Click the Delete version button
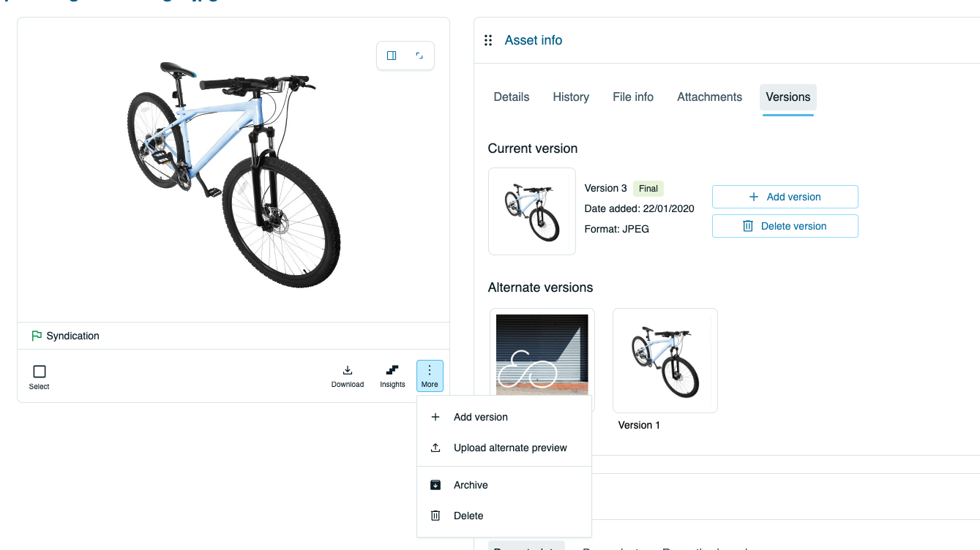The width and height of the screenshot is (980, 550). (x=785, y=226)
